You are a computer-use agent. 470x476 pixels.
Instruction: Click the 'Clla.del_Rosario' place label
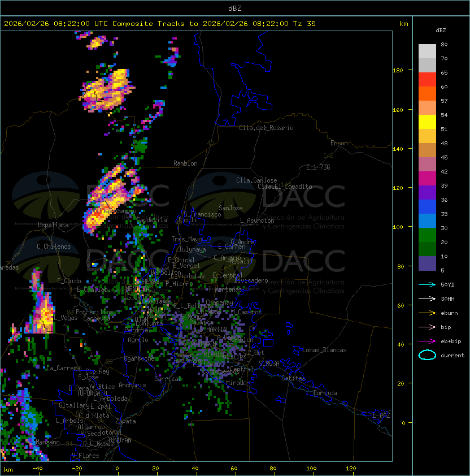click(x=266, y=128)
